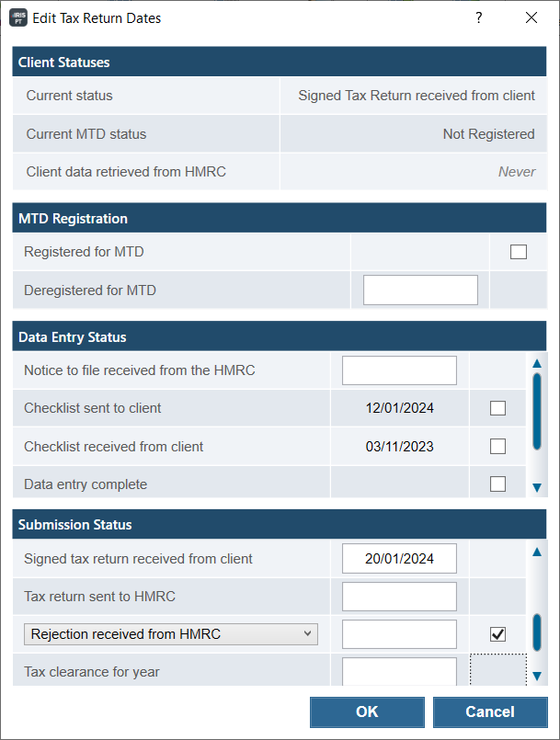Click the Deregistered for MTD date field
Screen dimensions: 560x740
coord(420,290)
